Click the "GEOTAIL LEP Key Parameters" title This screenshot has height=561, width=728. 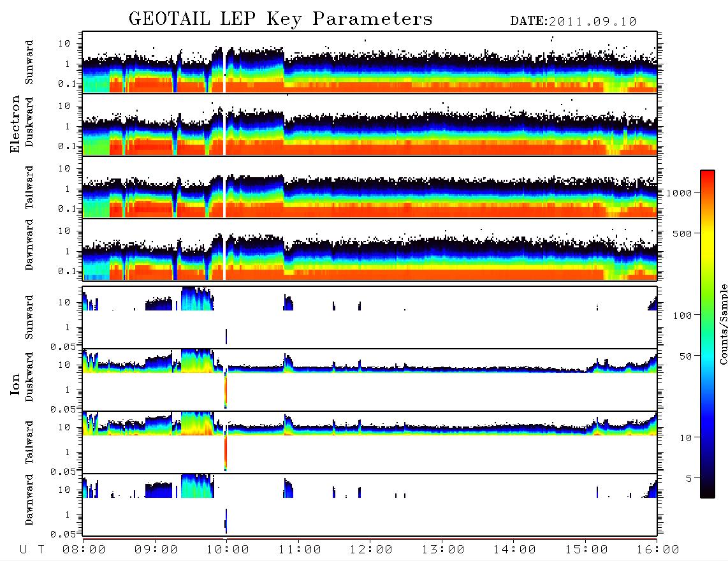coord(280,20)
